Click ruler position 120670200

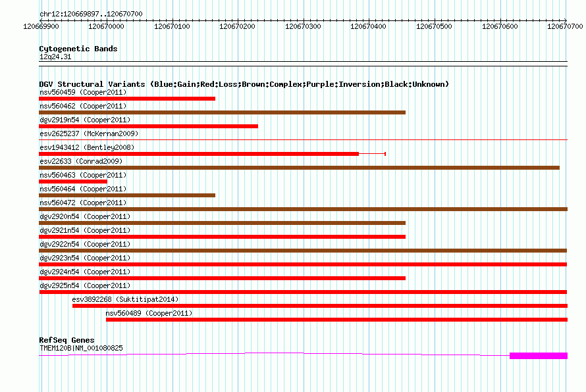tap(237, 26)
